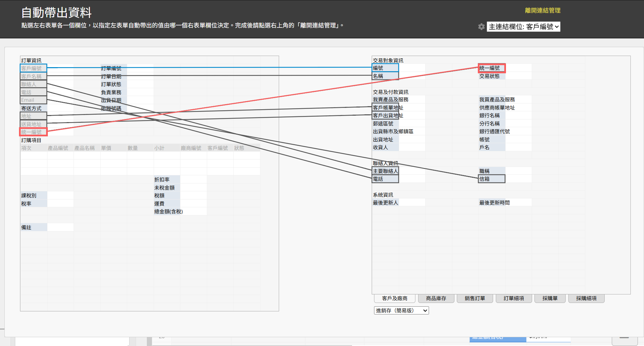Switch to the 商品庫存 tab
The height and width of the screenshot is (346, 644).
(x=436, y=299)
